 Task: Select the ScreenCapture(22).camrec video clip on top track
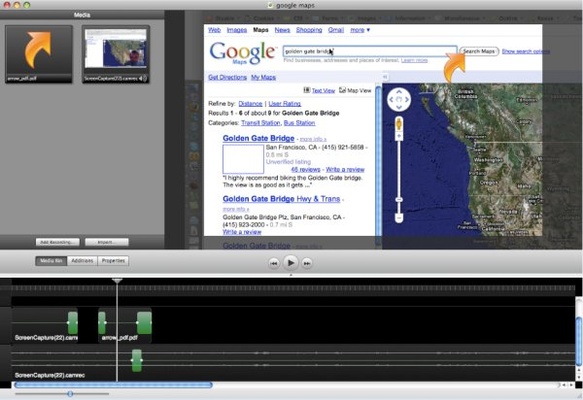[x=45, y=325]
